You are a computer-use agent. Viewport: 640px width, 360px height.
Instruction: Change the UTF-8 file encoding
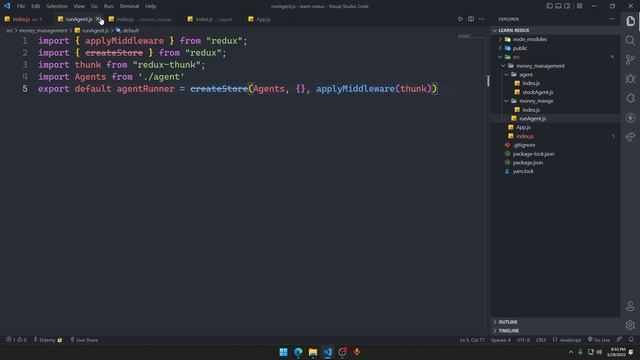tap(523, 340)
